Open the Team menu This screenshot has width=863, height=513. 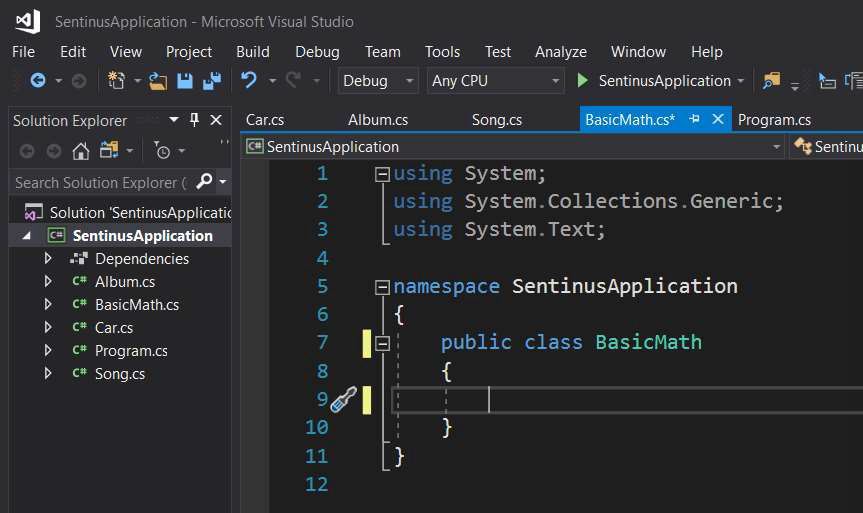click(383, 52)
